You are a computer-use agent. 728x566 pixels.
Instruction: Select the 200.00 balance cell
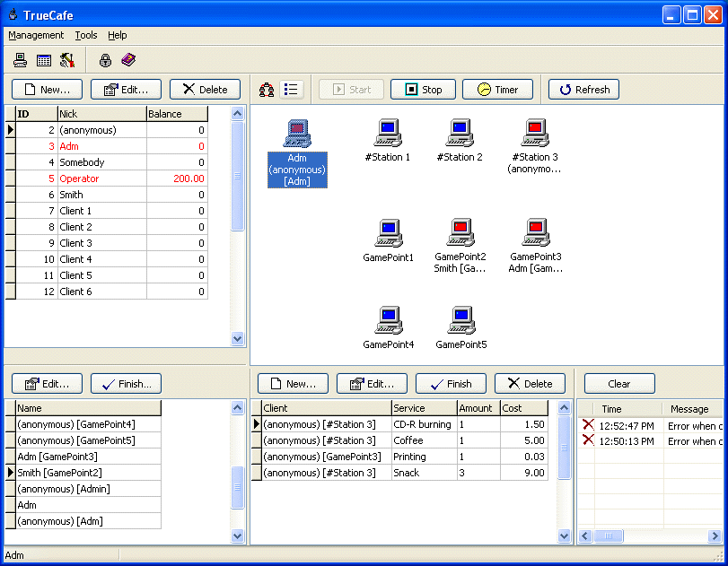point(177,179)
